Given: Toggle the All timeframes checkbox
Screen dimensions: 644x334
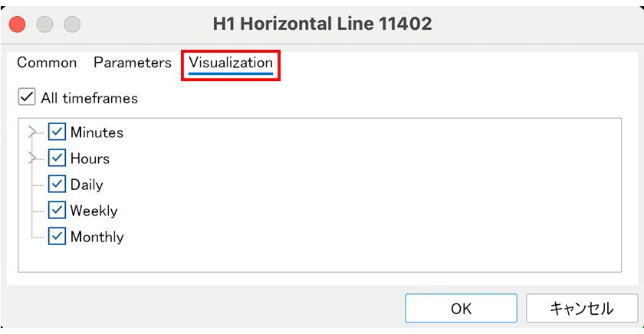Looking at the screenshot, I should pos(27,97).
